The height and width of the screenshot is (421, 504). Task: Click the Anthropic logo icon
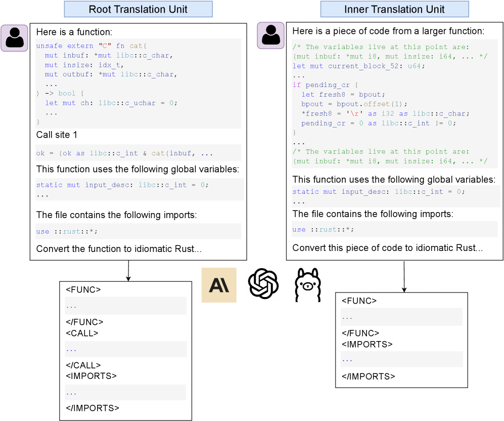[219, 285]
